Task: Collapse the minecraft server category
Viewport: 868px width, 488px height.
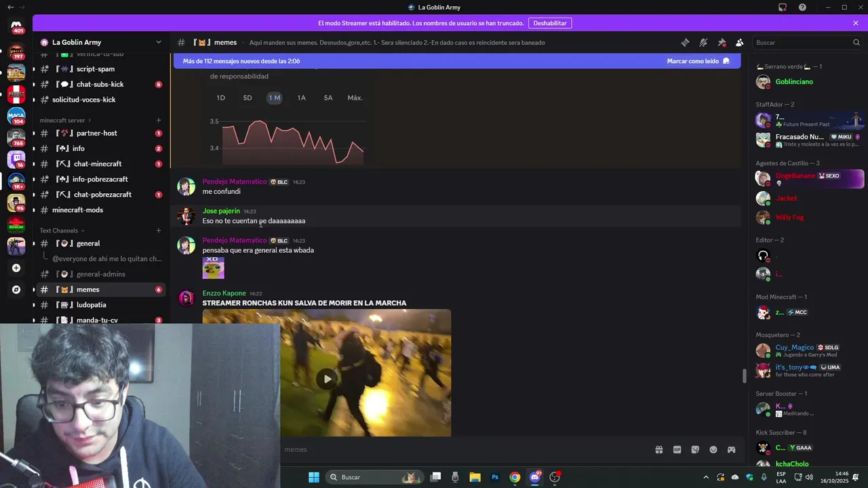Action: (x=65, y=121)
